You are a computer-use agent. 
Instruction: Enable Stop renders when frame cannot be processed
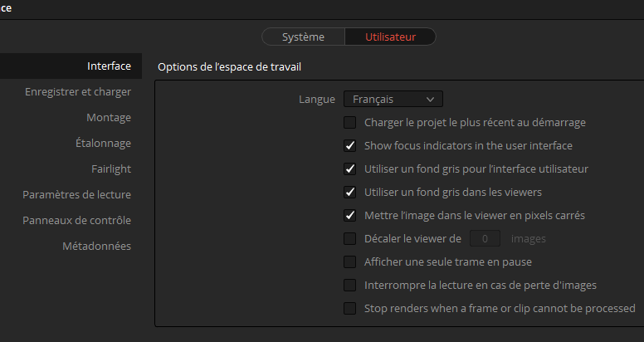tap(350, 309)
